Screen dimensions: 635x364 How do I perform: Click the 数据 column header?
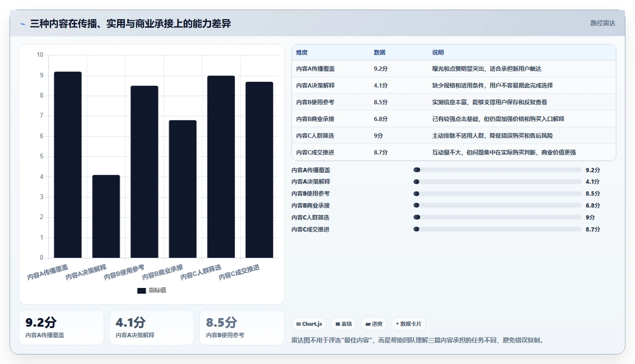[379, 53]
